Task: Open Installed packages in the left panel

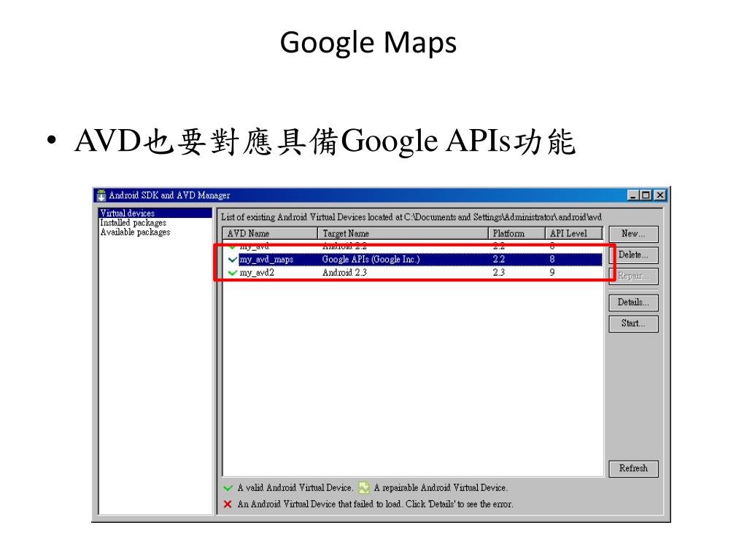Action: click(x=133, y=223)
